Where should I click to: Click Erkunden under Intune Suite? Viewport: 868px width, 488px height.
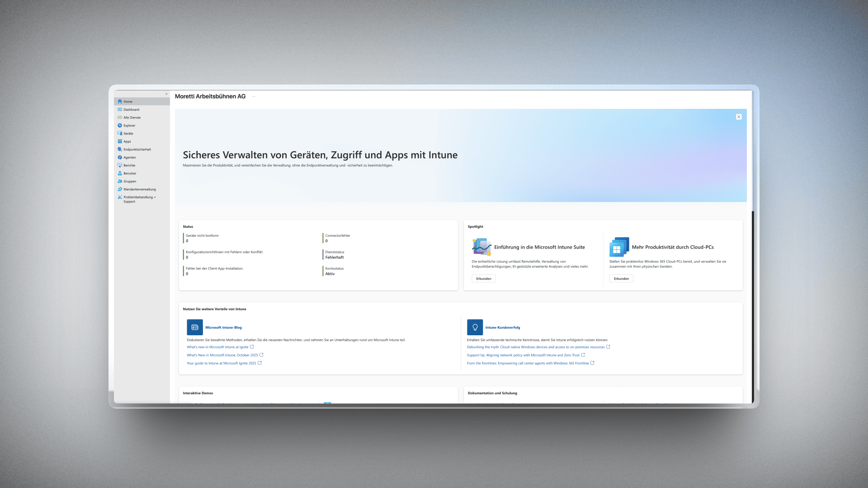tap(483, 279)
